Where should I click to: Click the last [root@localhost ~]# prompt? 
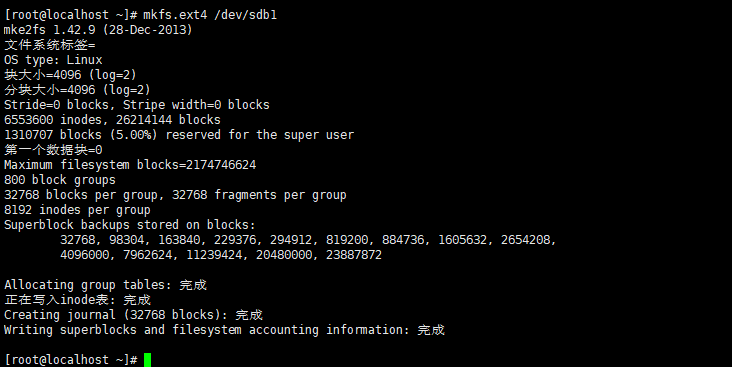click(x=71, y=360)
